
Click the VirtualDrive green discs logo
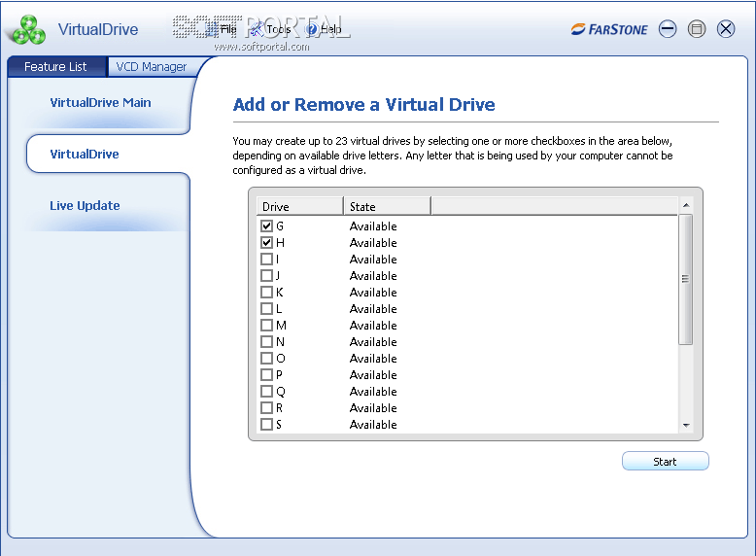(26, 30)
